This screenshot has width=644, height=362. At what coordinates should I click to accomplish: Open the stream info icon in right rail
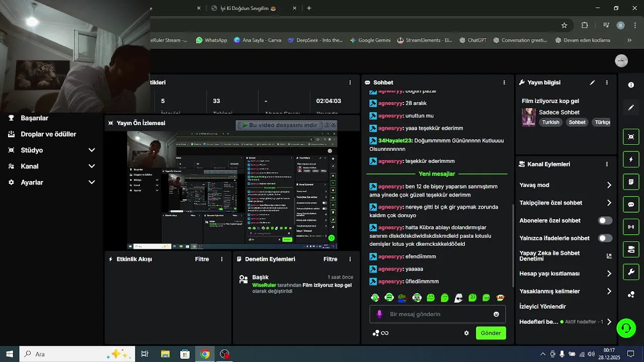(631, 85)
